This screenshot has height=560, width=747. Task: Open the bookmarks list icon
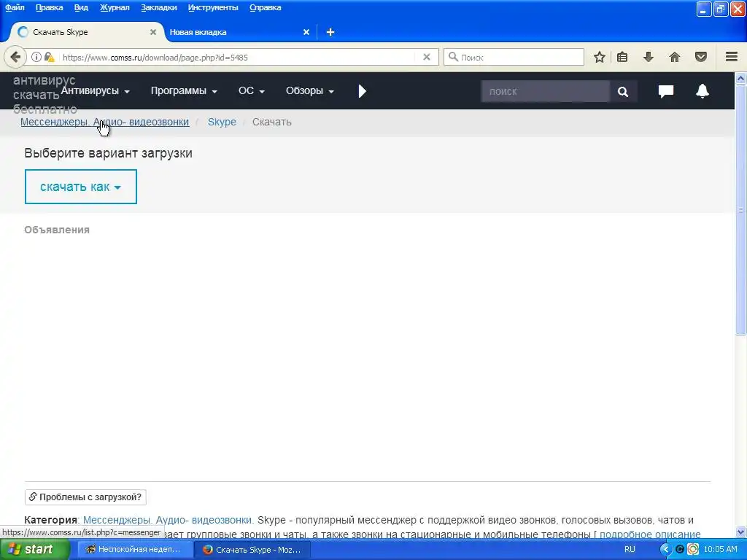click(x=622, y=57)
